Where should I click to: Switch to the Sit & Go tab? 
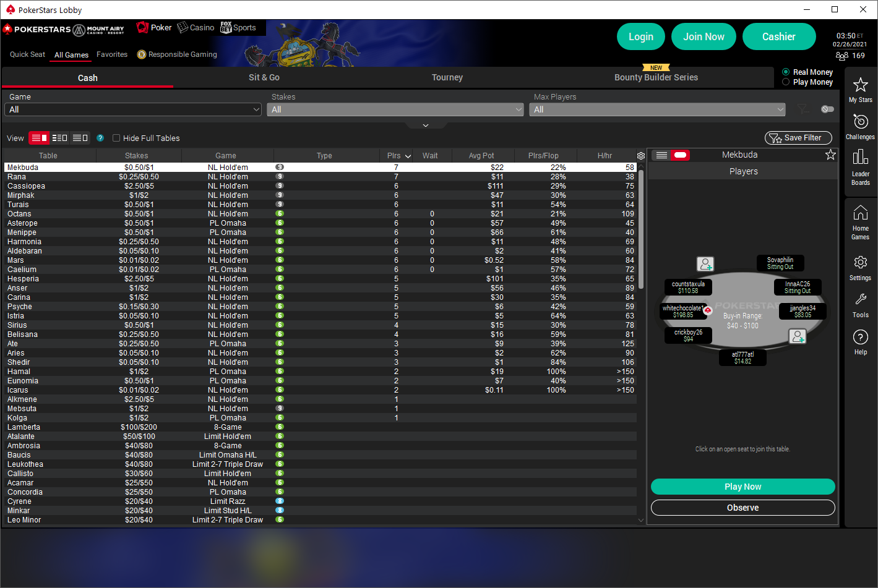tap(264, 77)
